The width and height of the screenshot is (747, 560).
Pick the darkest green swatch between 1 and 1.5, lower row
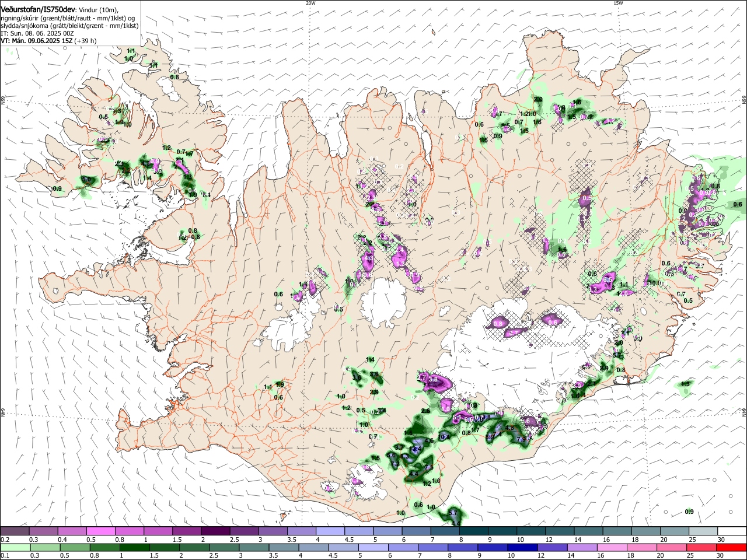pyautogui.click(x=134, y=547)
